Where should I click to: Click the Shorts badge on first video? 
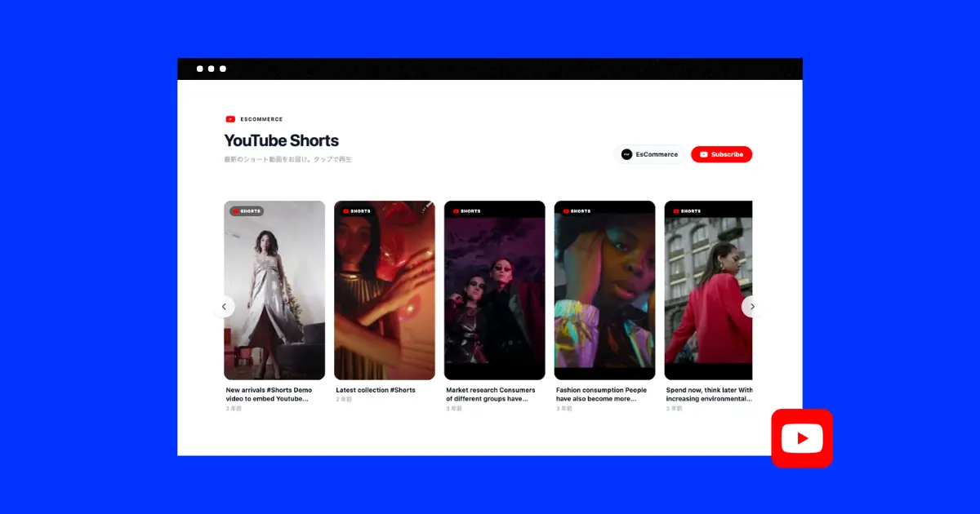point(247,210)
